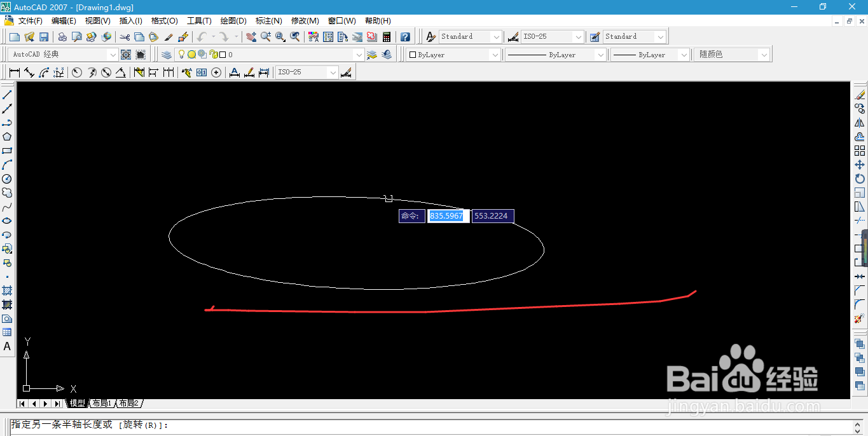Switch to the 布局1 tab
868x436 pixels.
(102, 404)
